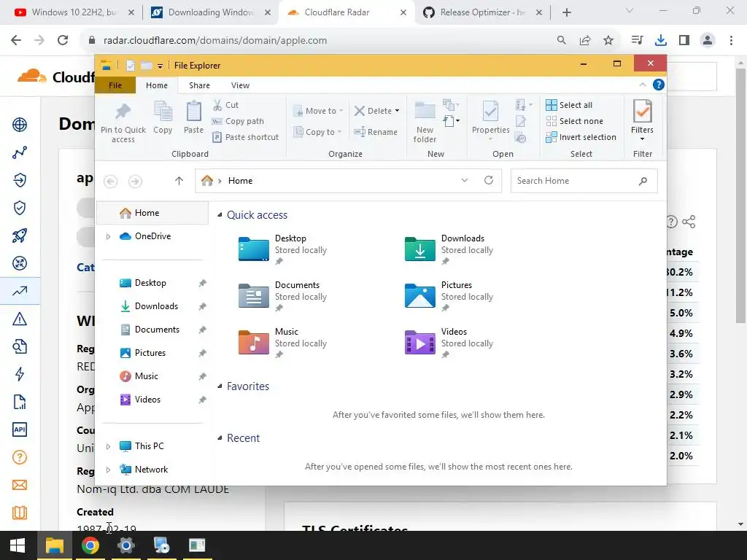Viewport: 747px width, 560px height.
Task: Select Home in the navigation pane
Action: (x=152, y=213)
